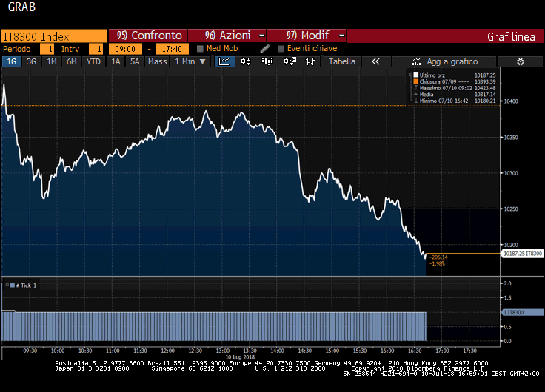This screenshot has width=545, height=392.
Task: Select the 1A period tab
Action: (116, 61)
